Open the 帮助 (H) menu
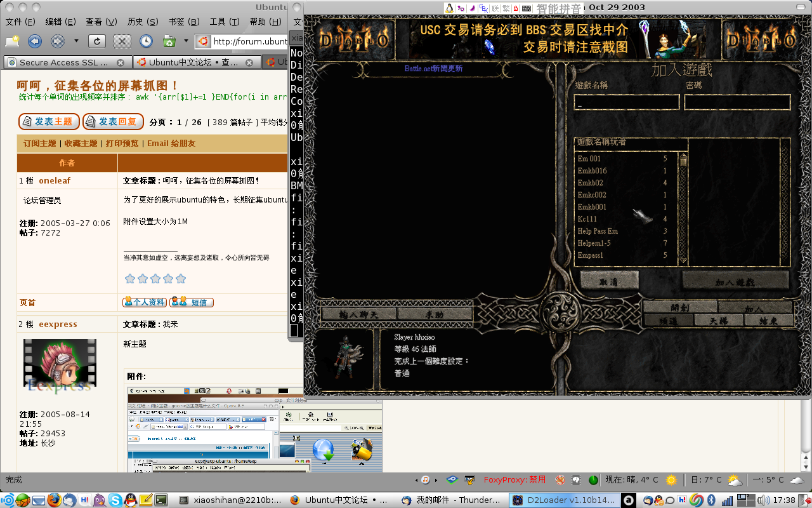Image resolution: width=812 pixels, height=508 pixels. pyautogui.click(x=265, y=22)
